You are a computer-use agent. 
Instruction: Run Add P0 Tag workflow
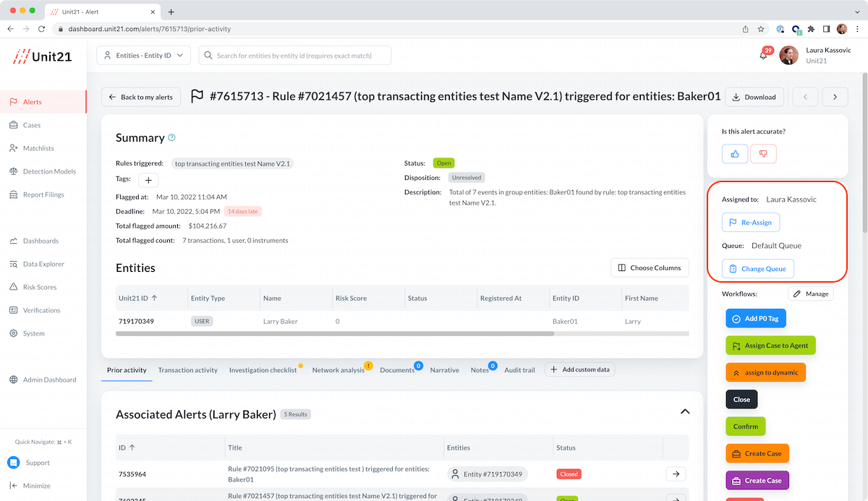point(755,318)
